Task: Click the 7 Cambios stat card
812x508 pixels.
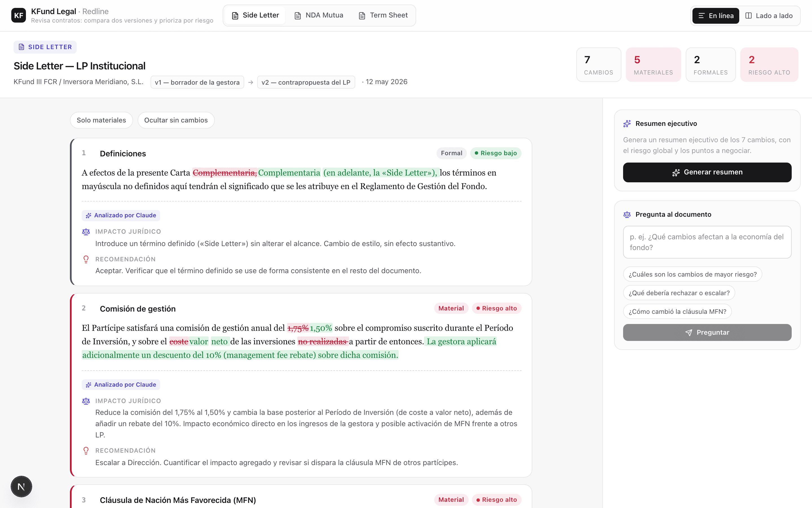Action: pos(599,65)
